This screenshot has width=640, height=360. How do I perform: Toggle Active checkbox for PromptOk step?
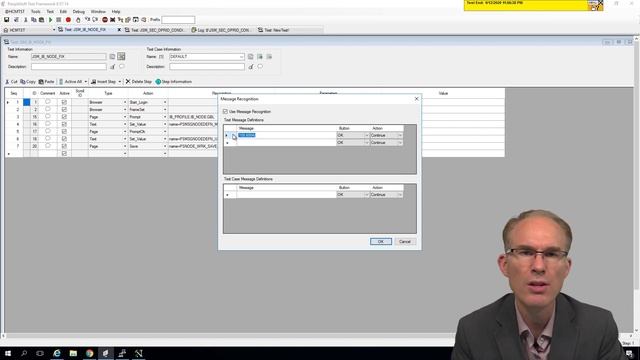click(64, 132)
